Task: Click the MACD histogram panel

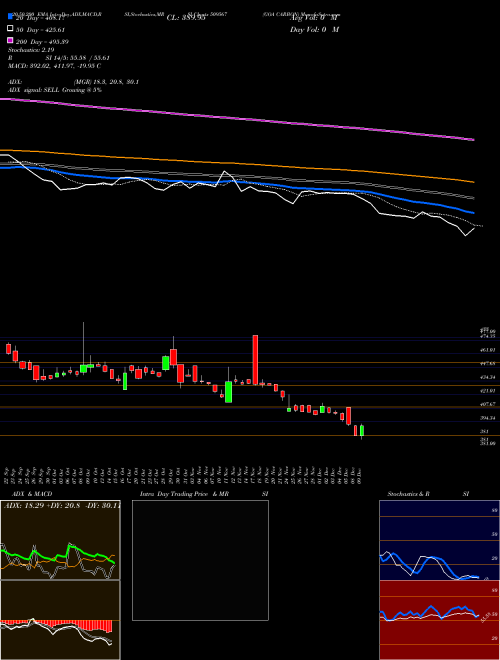Action: point(60,620)
